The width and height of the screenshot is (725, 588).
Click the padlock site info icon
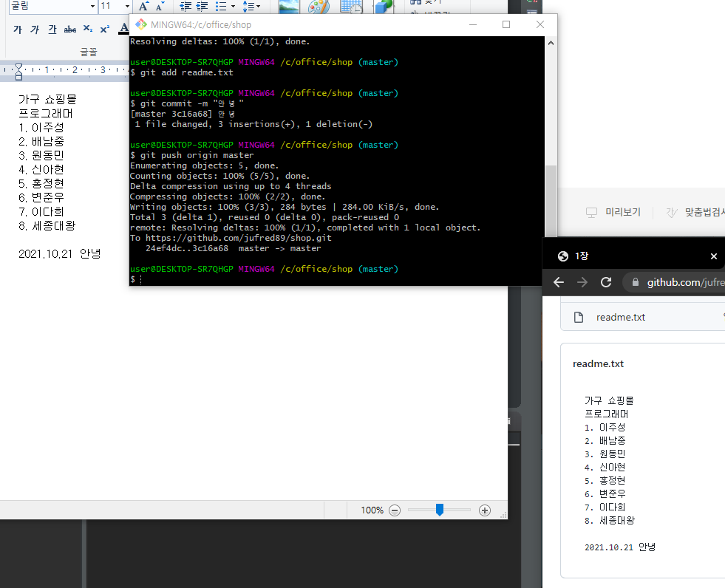tap(636, 282)
